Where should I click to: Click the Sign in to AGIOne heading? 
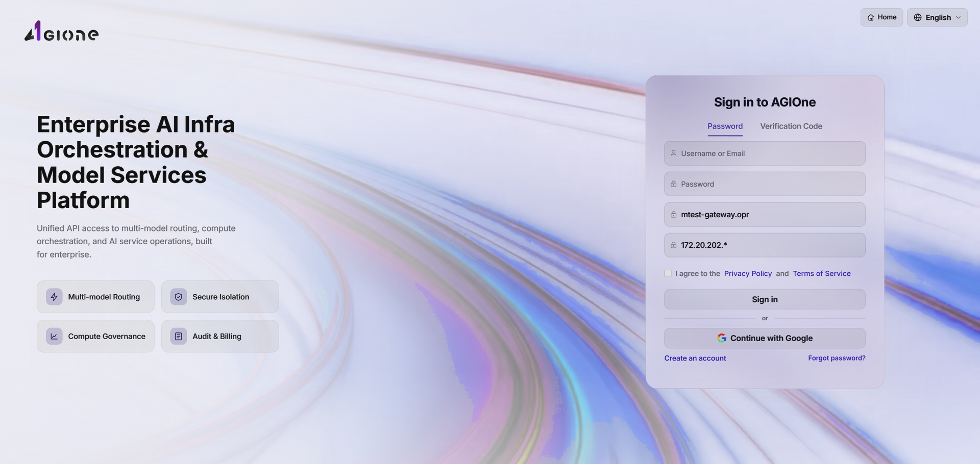tap(765, 102)
